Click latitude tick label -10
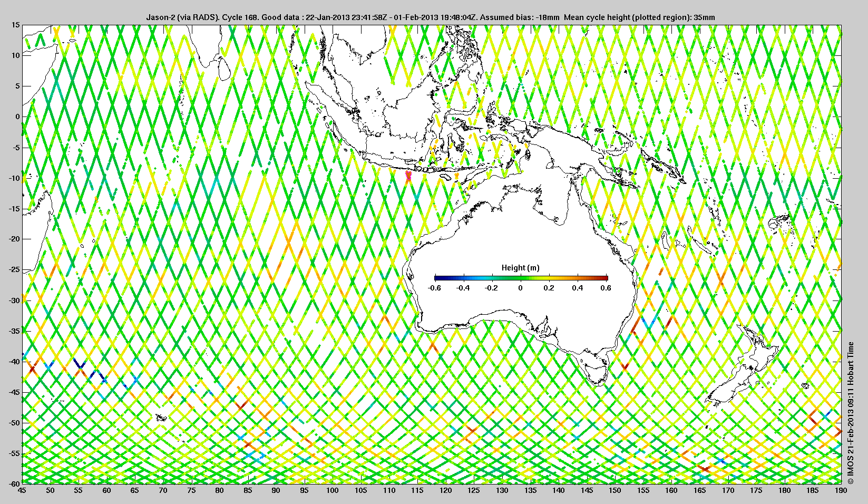Screen dimensions: 868x504 [x=14, y=178]
